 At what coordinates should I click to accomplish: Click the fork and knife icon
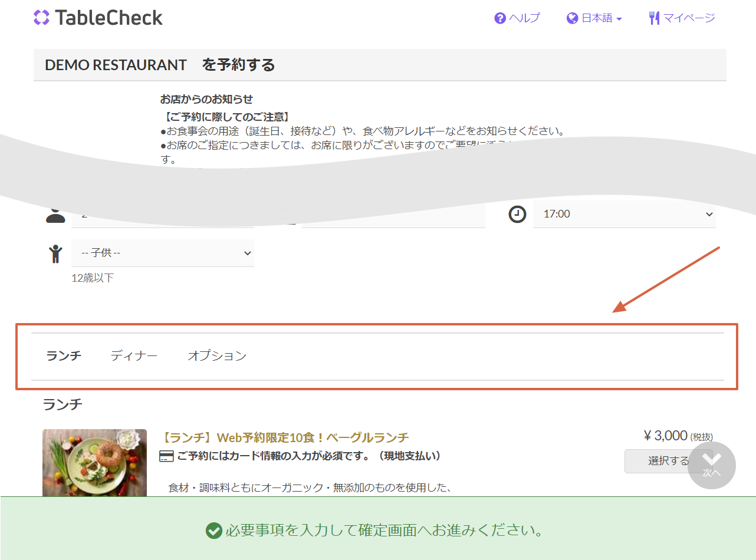click(x=653, y=18)
